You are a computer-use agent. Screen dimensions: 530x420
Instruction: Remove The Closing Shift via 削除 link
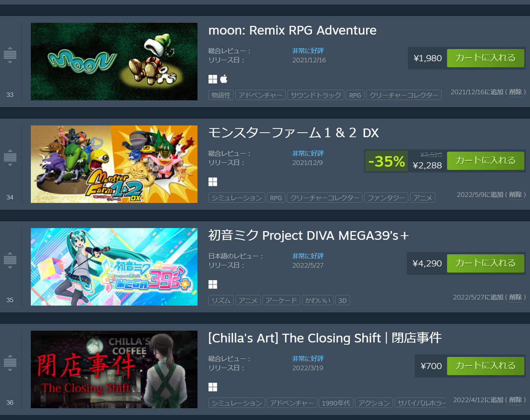[516, 400]
